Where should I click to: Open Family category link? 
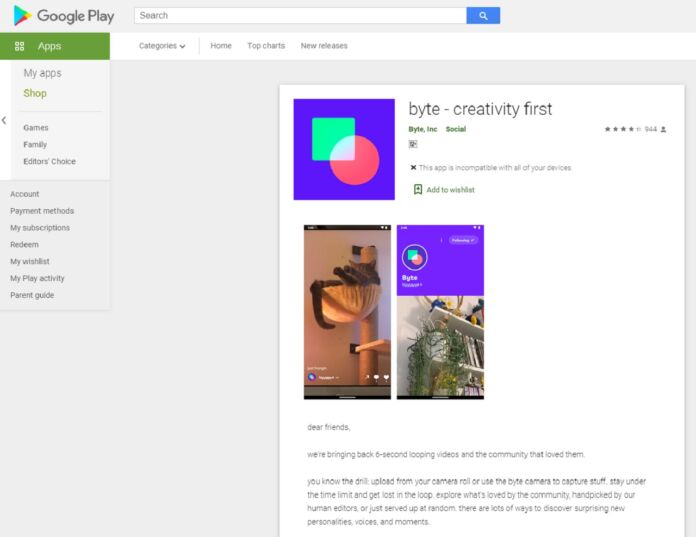(x=35, y=145)
